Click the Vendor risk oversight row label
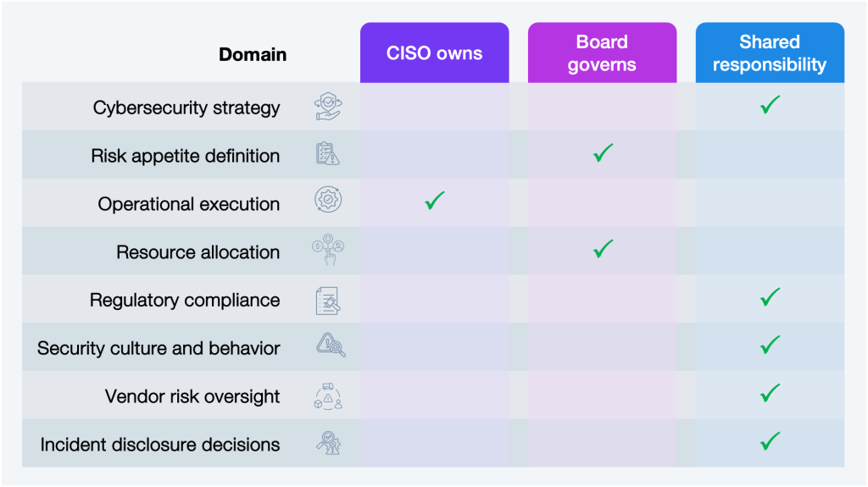Image resolution: width=868 pixels, height=487 pixels. pos(192,396)
